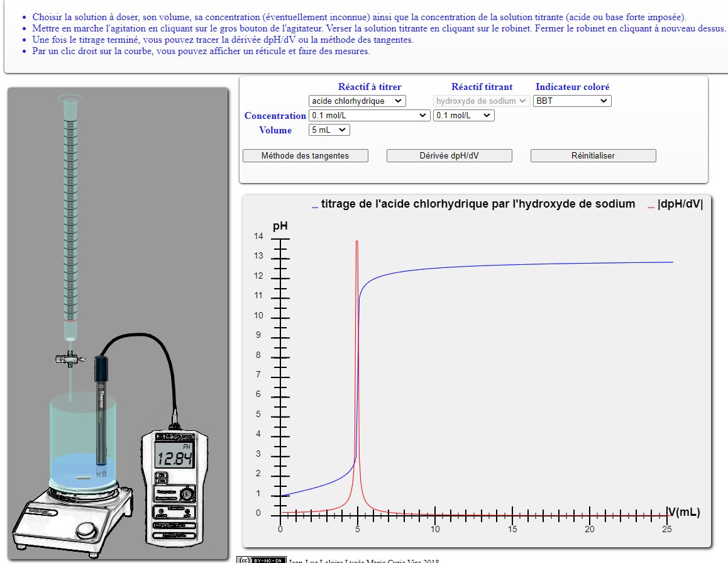Image resolution: width=728 pixels, height=563 pixels.
Task: Open the titrated solution concentration dropdown
Action: pos(369,116)
